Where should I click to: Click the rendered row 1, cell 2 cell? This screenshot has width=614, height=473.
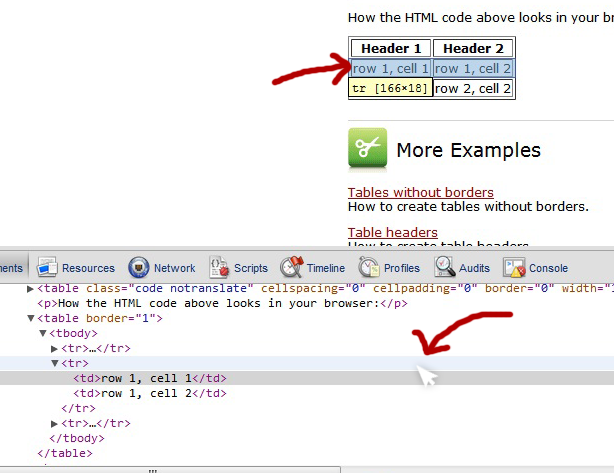(473, 69)
